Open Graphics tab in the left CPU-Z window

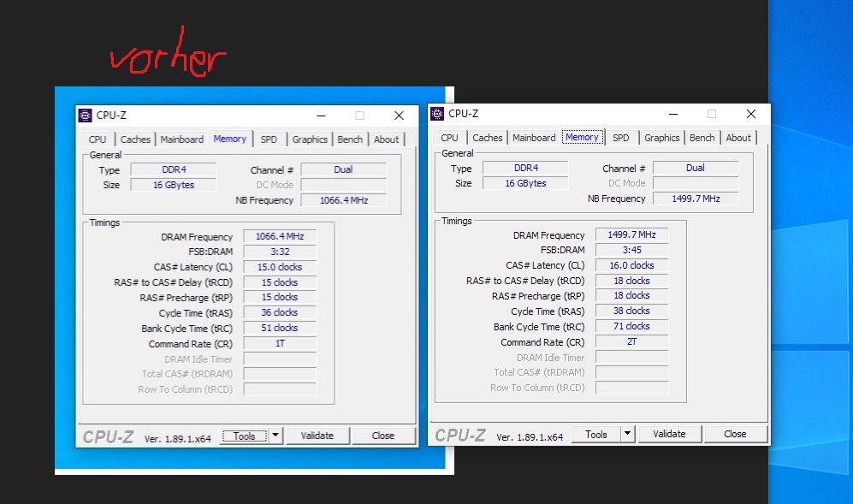pos(310,139)
